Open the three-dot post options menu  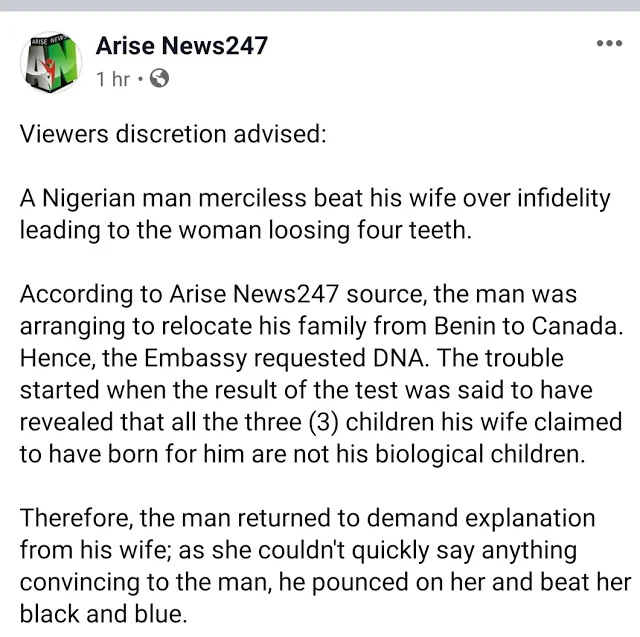click(x=608, y=44)
